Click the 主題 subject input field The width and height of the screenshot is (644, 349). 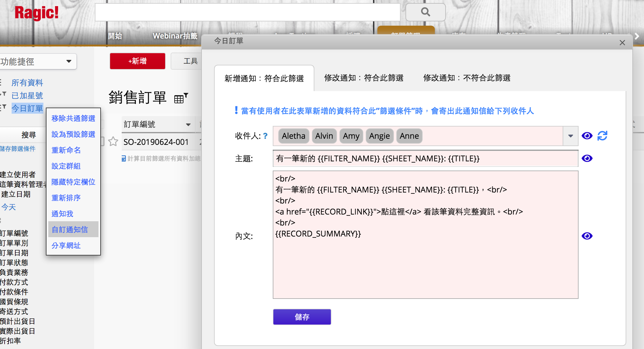425,158
